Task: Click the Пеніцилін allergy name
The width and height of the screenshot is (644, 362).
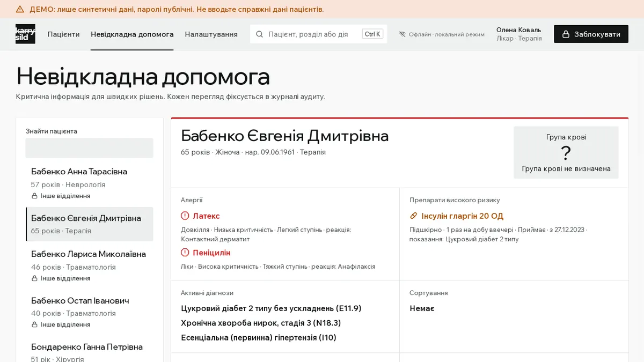Action: tap(211, 253)
